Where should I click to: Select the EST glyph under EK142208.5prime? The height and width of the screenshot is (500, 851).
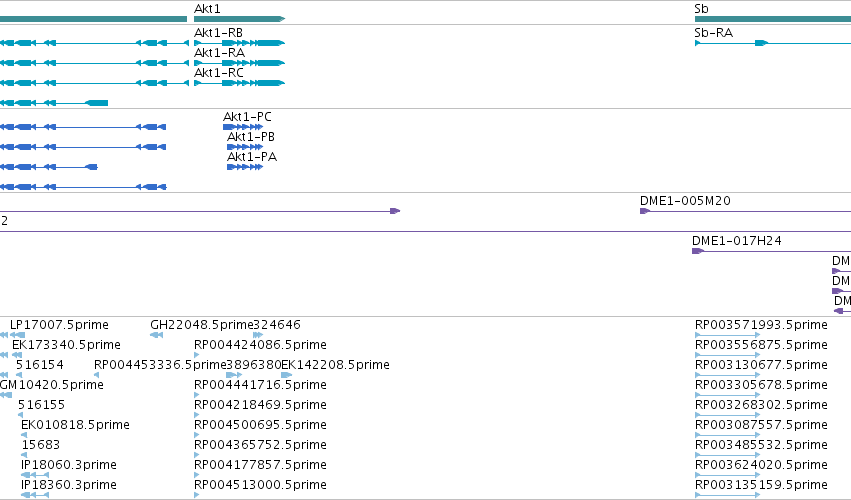point(287,375)
